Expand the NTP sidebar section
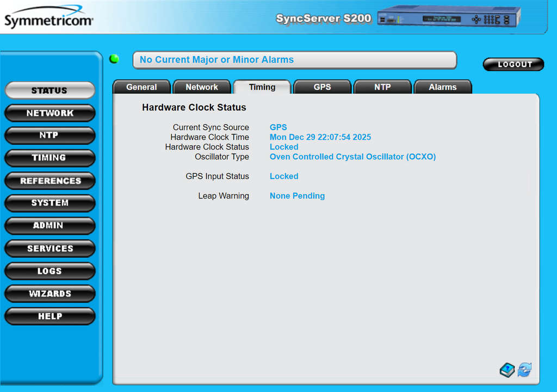Image resolution: width=557 pixels, height=392 pixels. click(50, 135)
